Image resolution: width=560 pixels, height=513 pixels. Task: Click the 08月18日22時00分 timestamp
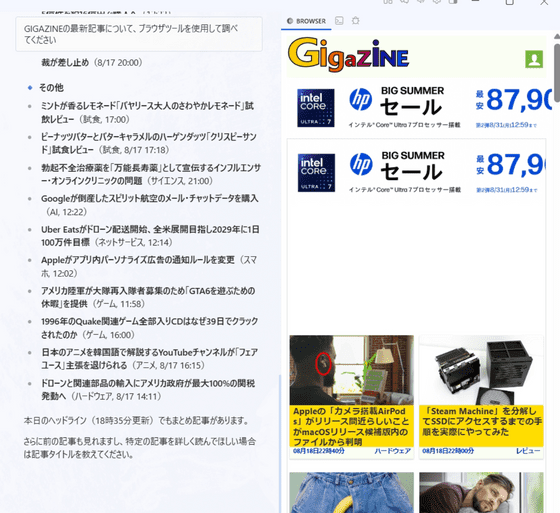(x=448, y=451)
